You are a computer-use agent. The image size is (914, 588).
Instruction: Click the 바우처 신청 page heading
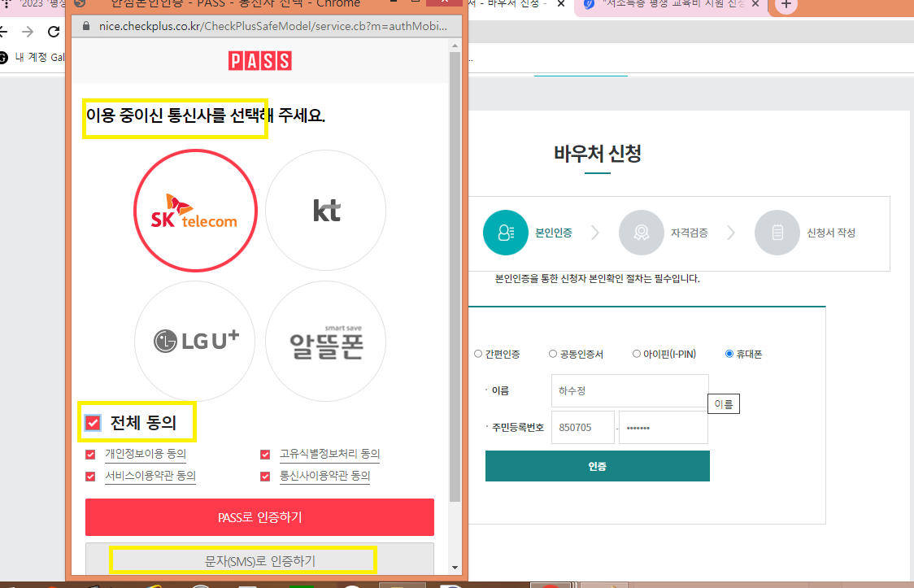point(598,154)
